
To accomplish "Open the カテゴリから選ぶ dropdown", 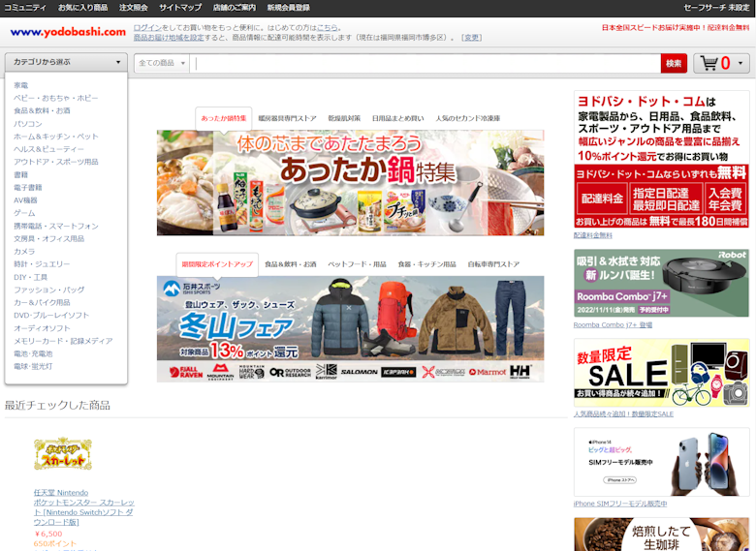I will coord(66,62).
